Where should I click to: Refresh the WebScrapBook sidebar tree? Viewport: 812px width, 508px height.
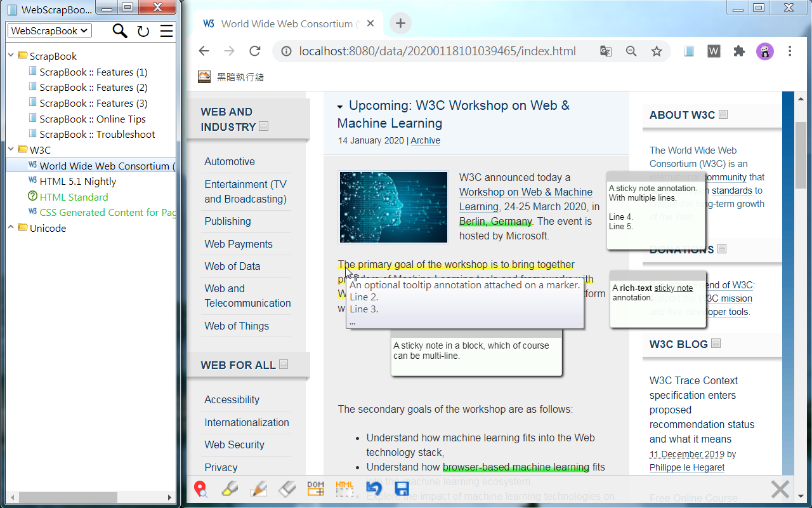coord(143,31)
